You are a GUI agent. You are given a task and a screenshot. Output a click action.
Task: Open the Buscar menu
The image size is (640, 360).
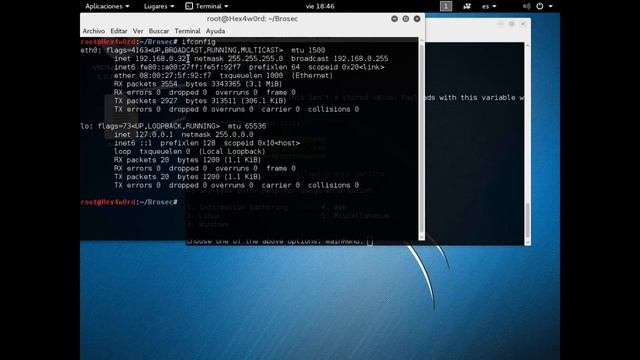click(x=159, y=31)
